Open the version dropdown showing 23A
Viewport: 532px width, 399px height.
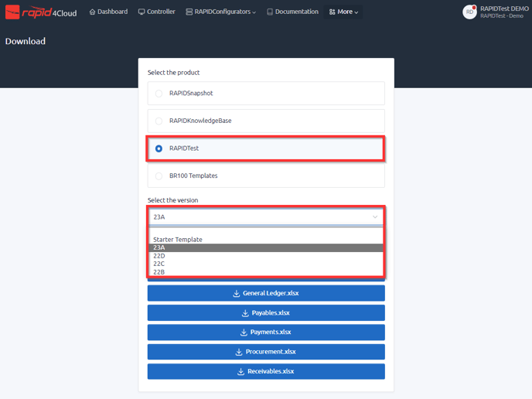(266, 217)
